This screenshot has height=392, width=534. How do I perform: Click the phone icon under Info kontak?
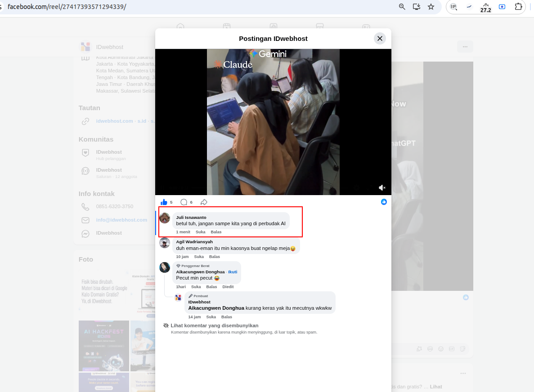[x=85, y=206]
